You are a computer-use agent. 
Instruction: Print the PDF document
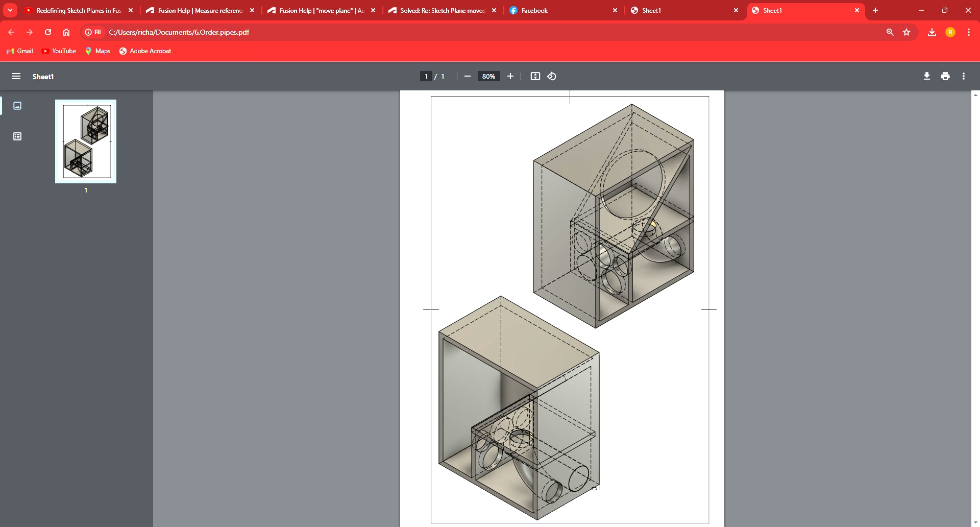click(x=945, y=76)
